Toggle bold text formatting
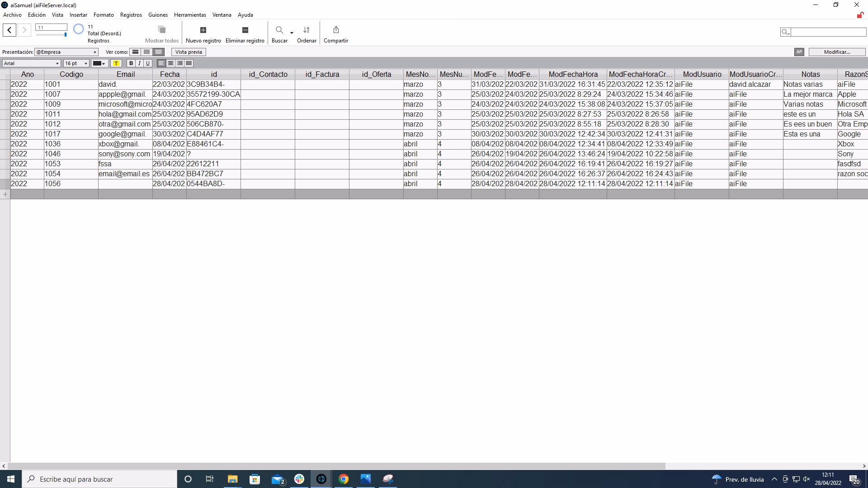Viewport: 868px width, 488px height. (131, 63)
